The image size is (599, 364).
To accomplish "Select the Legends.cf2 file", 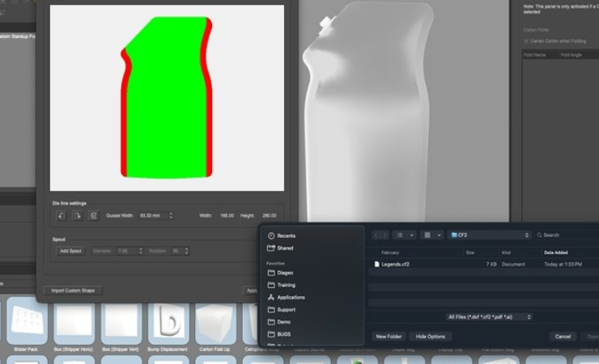I will [x=395, y=264].
